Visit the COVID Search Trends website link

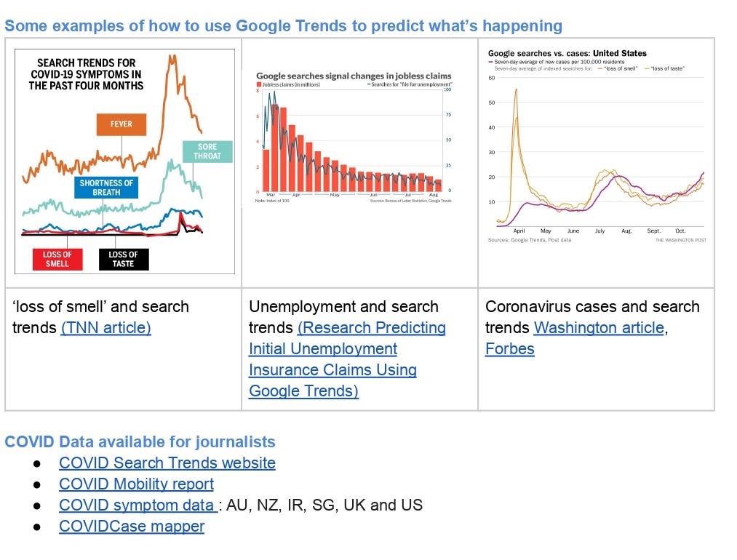(167, 463)
